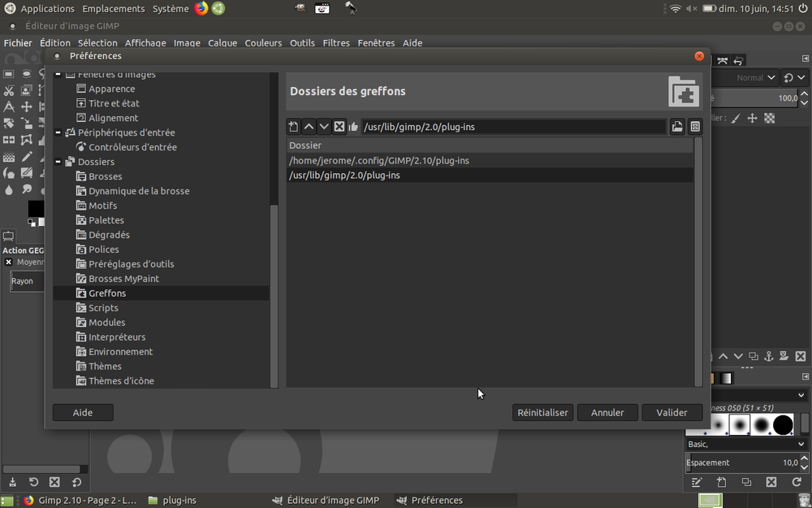Move the selected plug-in folder down
812x508 pixels.
coord(324,127)
